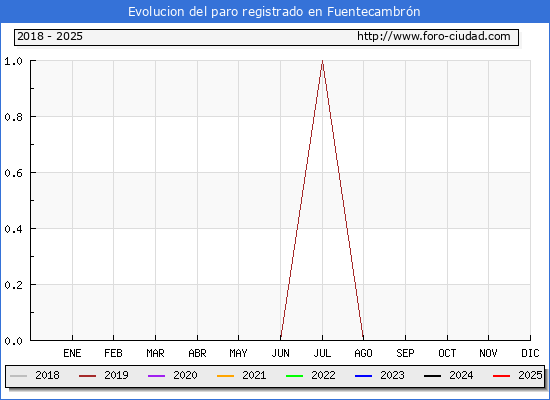
Task: Click the SEP month axis label
Action: (405, 353)
